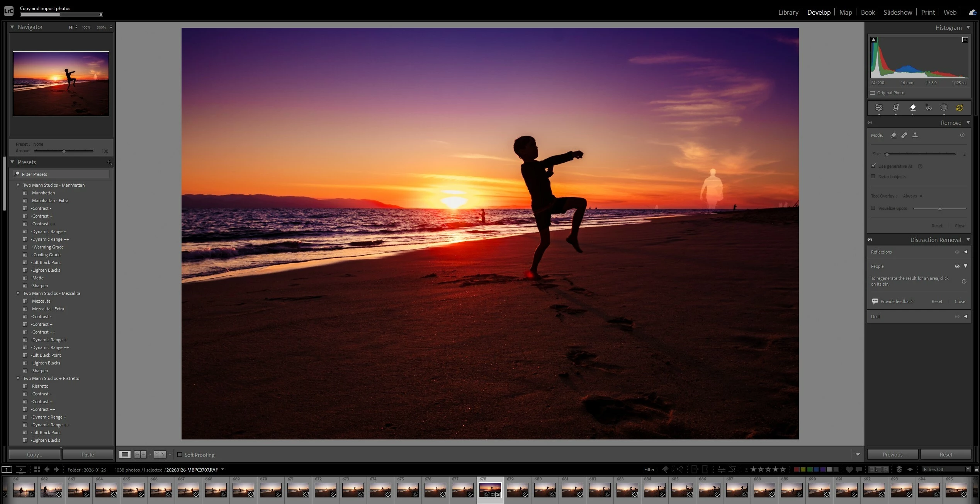Screen dimensions: 980x504
Task: Open the Masking tool
Action: click(944, 108)
